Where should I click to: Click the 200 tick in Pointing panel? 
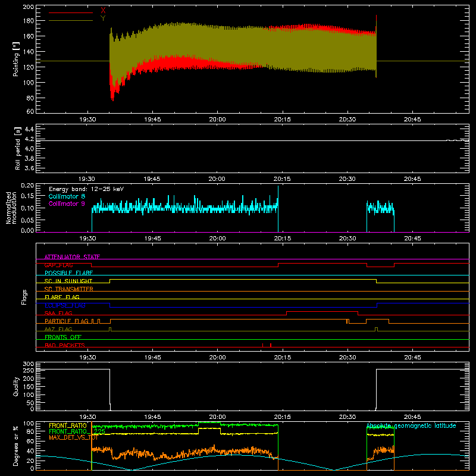tap(28, 7)
